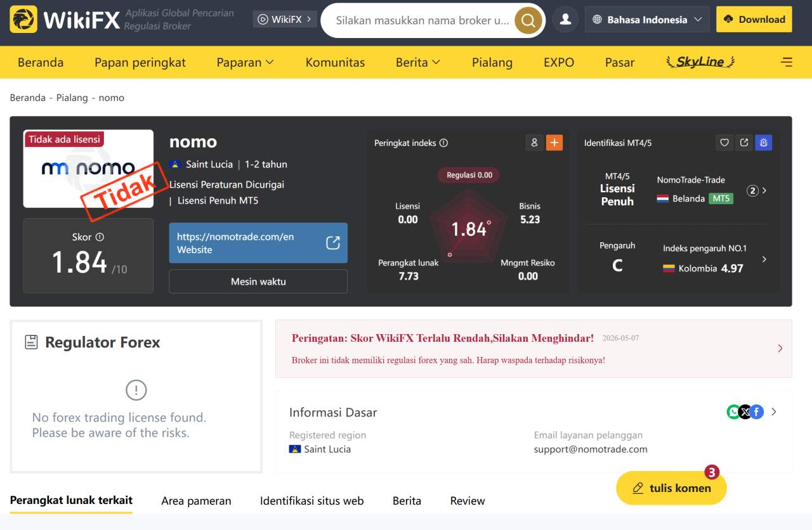
Task: Click the search magnifier button
Action: click(x=528, y=20)
